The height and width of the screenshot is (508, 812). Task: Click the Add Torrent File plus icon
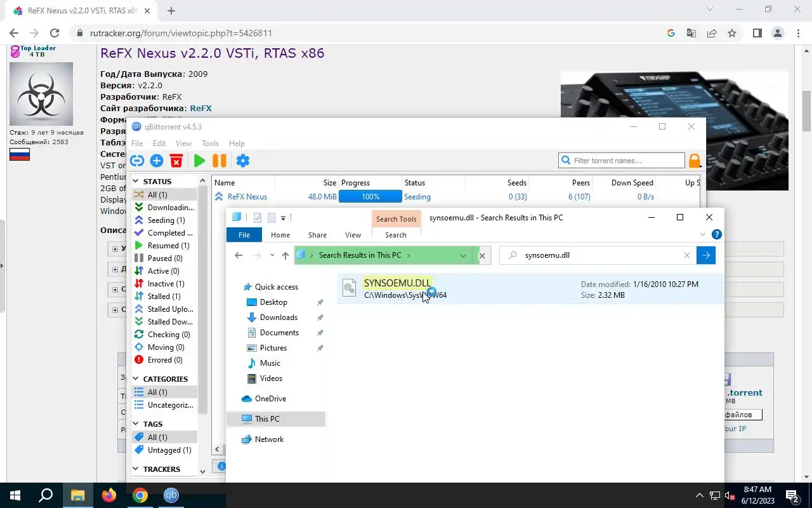157,161
